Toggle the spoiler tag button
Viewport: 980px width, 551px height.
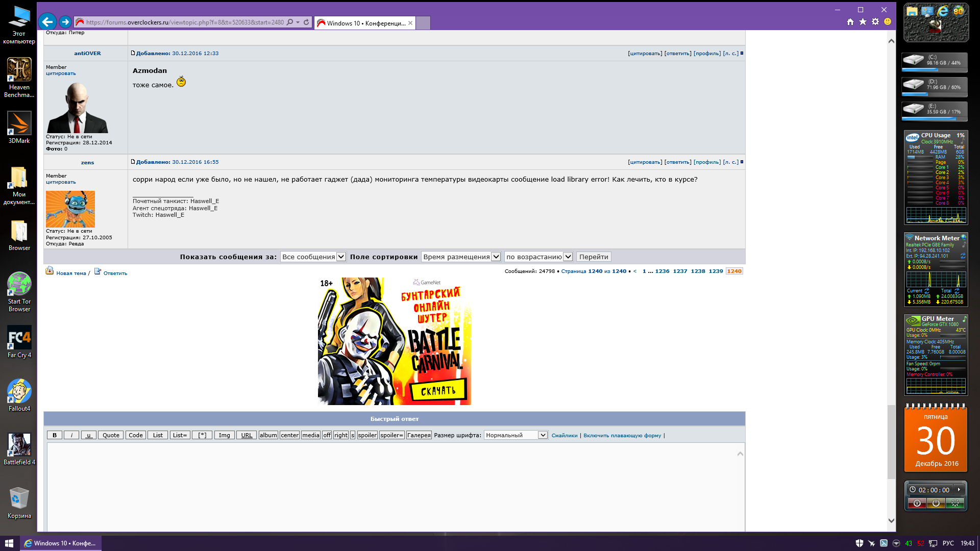(x=367, y=435)
